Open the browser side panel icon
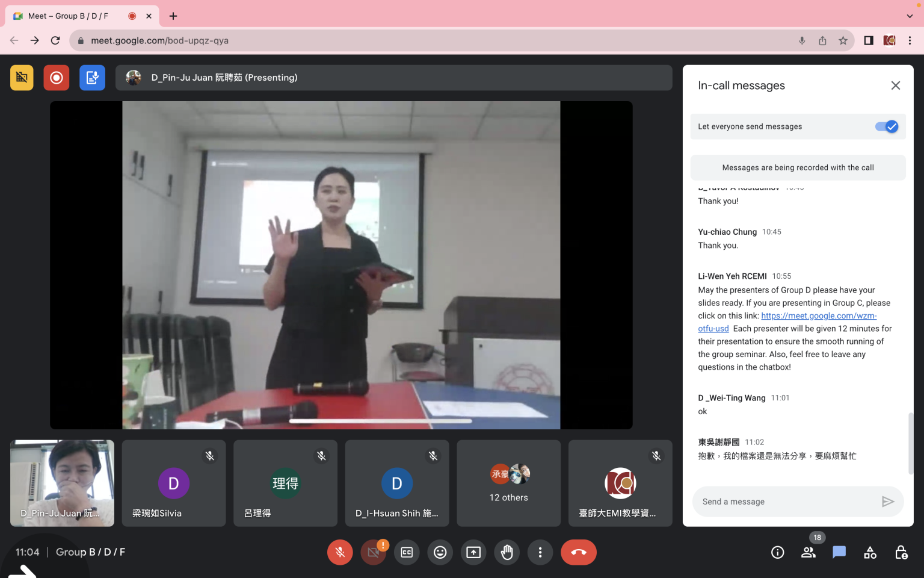Image resolution: width=924 pixels, height=578 pixels. pos(869,40)
